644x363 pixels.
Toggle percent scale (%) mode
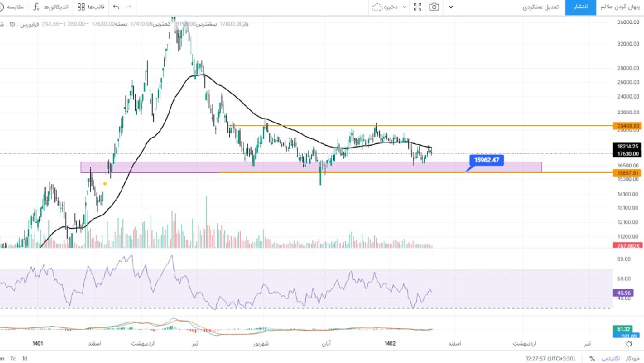[592, 358]
